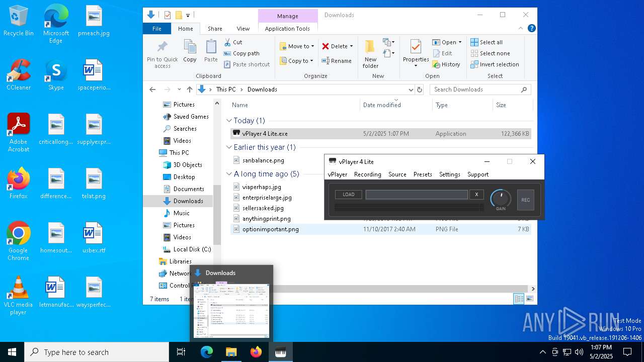Go back in Explorer navigation
644x362 pixels.
point(152,89)
